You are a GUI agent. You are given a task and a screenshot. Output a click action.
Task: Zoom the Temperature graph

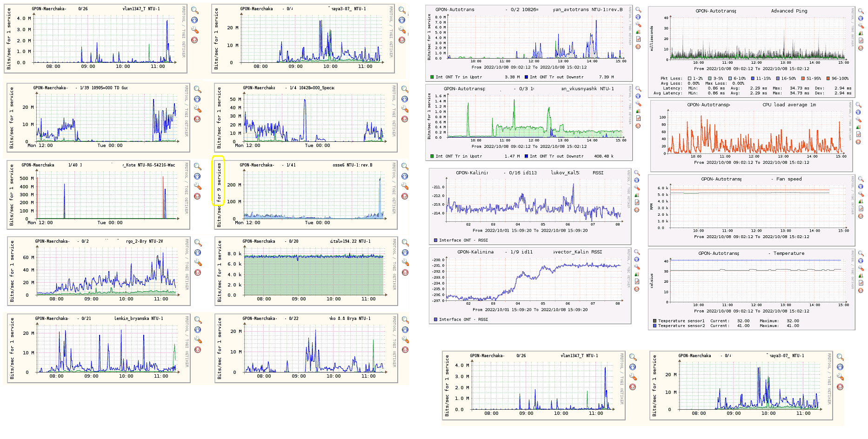[x=861, y=253]
